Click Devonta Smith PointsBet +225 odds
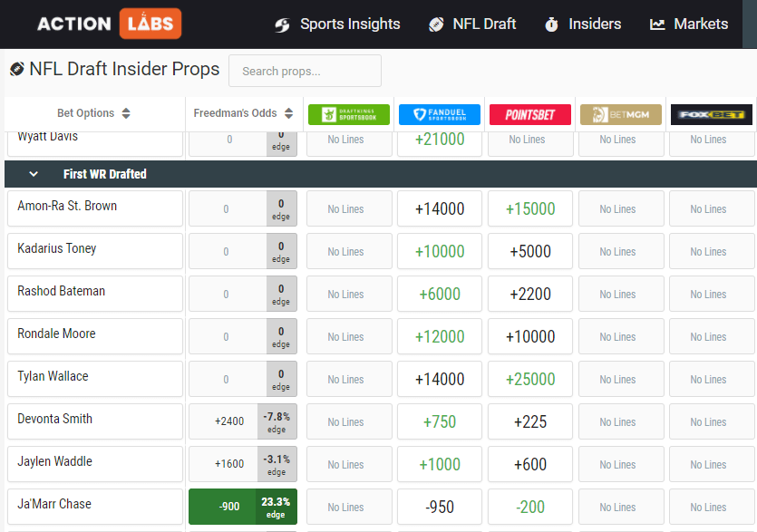 pyautogui.click(x=530, y=421)
